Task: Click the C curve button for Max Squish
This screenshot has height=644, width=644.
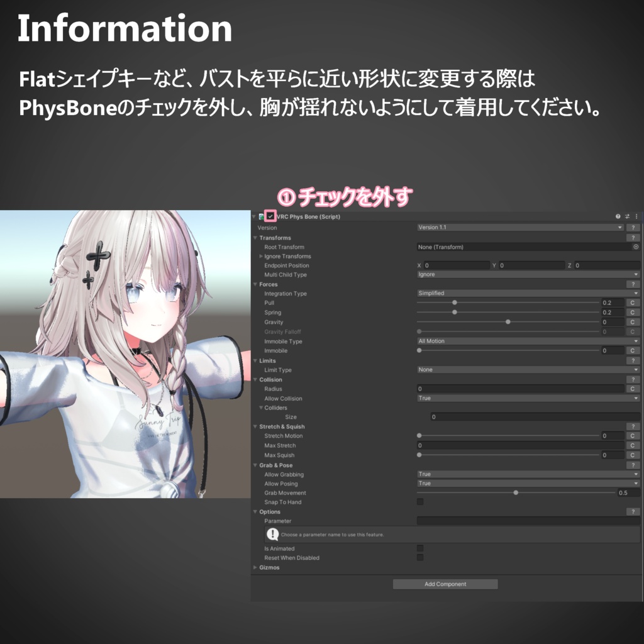Action: click(633, 455)
